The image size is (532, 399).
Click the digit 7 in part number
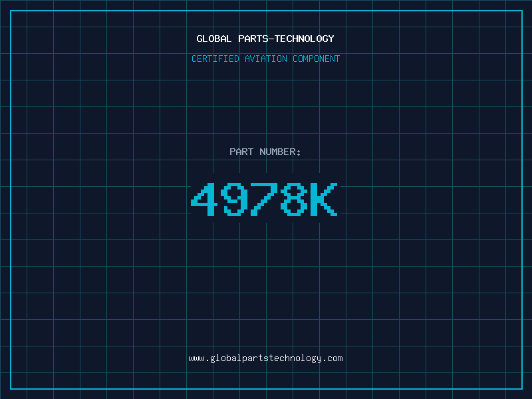[x=264, y=199]
